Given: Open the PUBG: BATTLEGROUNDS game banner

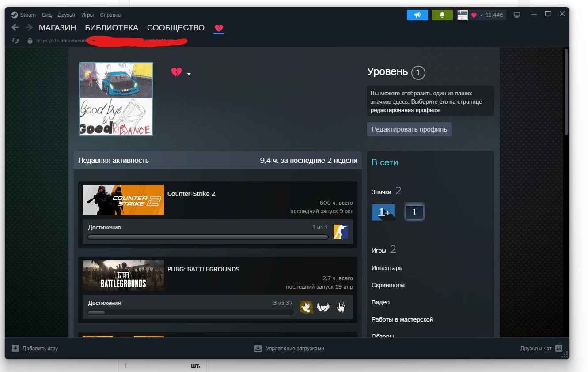Looking at the screenshot, I should pyautogui.click(x=123, y=275).
